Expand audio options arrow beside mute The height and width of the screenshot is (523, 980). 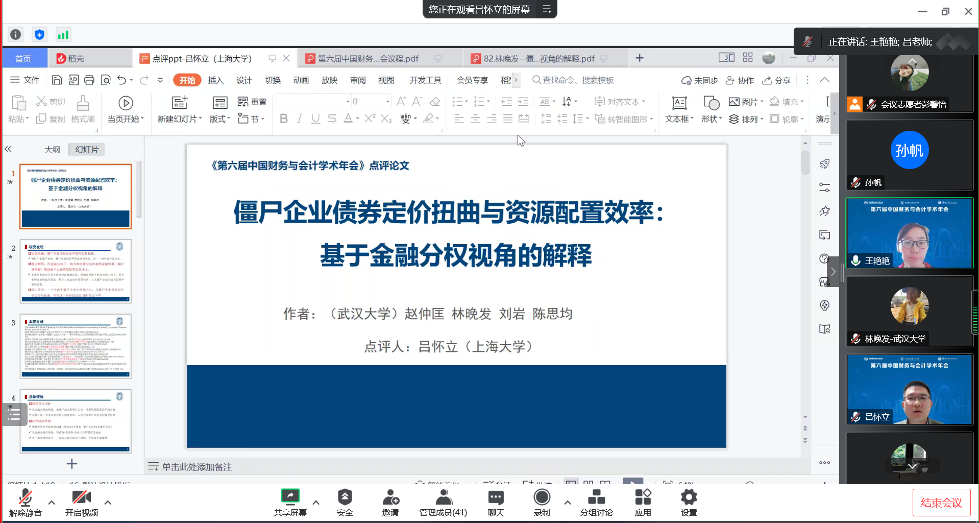point(52,502)
